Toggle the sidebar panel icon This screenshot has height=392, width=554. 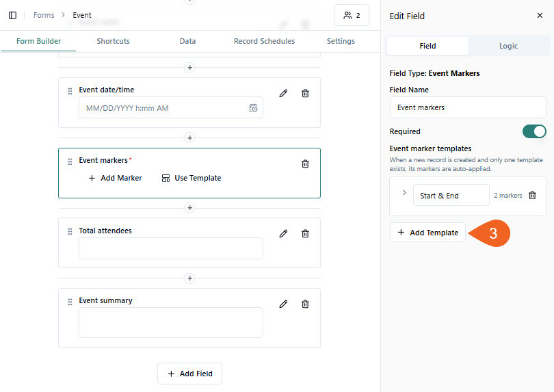click(x=13, y=15)
